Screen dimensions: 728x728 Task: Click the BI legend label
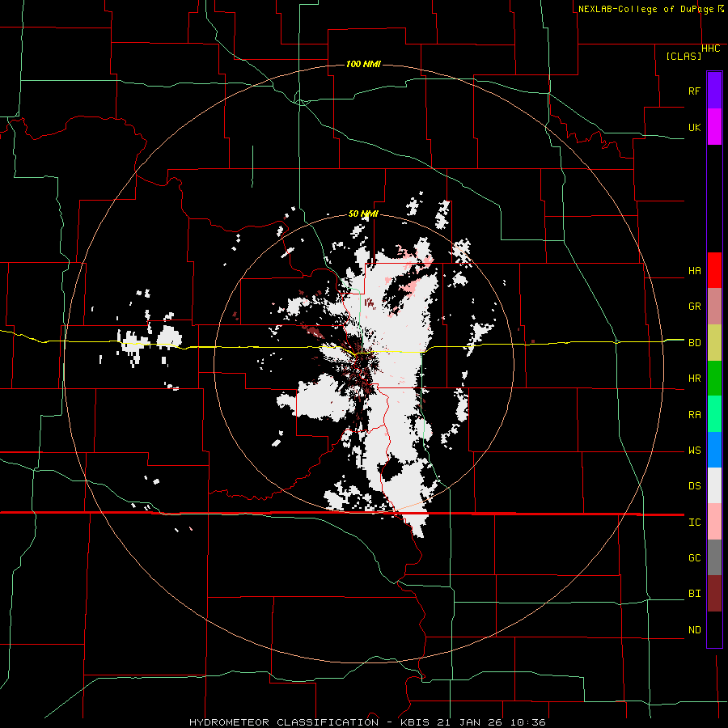click(x=694, y=594)
